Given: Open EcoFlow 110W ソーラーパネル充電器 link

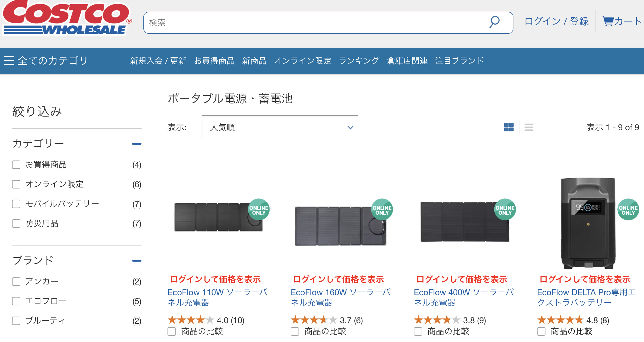Looking at the screenshot, I should coord(218,297).
